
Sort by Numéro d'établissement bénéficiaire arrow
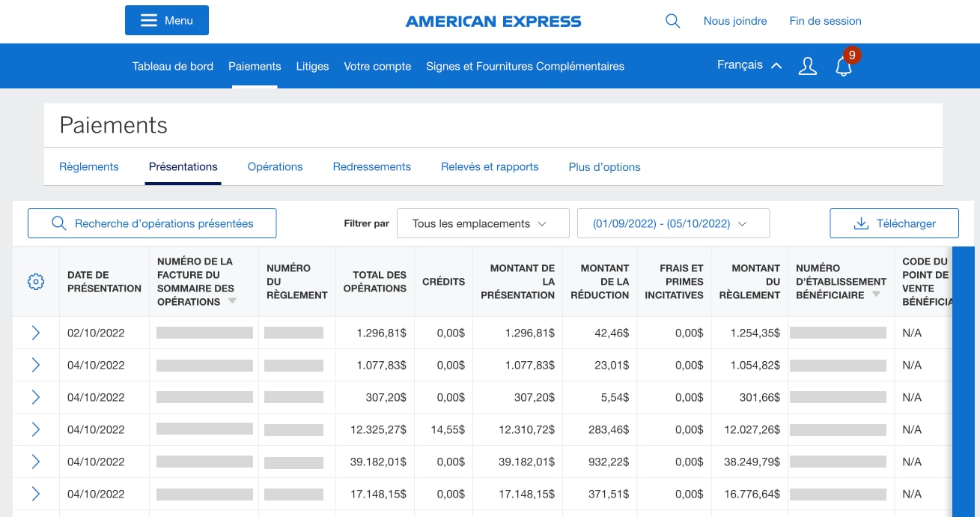click(x=876, y=295)
